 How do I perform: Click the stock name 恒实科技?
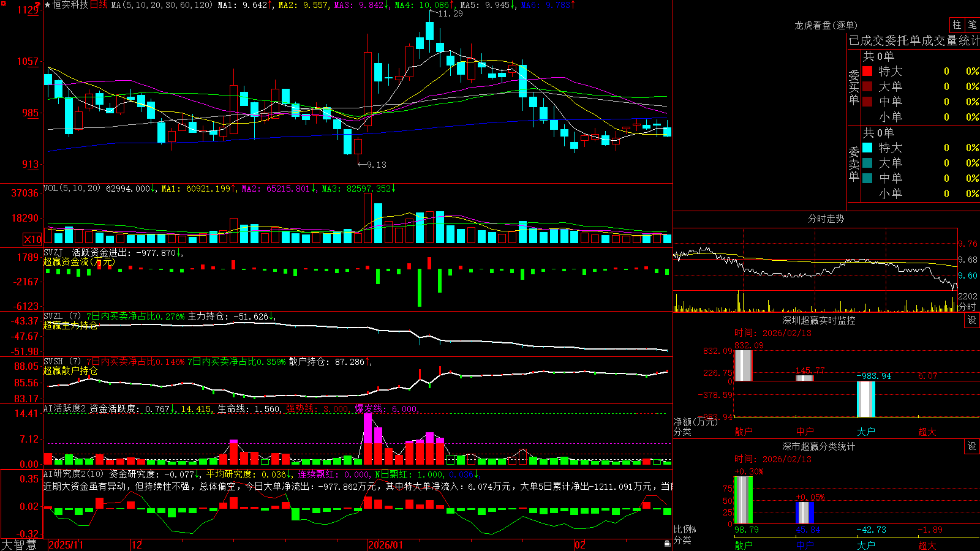coord(70,5)
